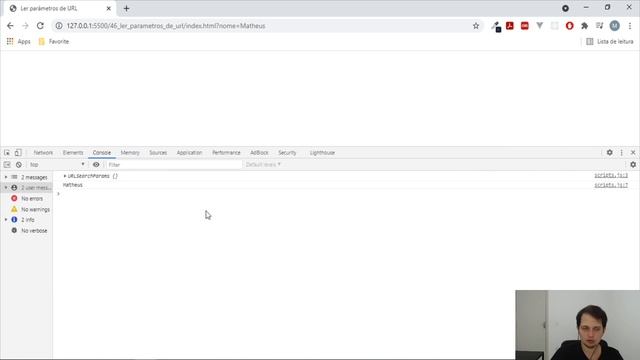This screenshot has height=360, width=640.
Task: Go back to the previous page
Action: tap(10, 26)
